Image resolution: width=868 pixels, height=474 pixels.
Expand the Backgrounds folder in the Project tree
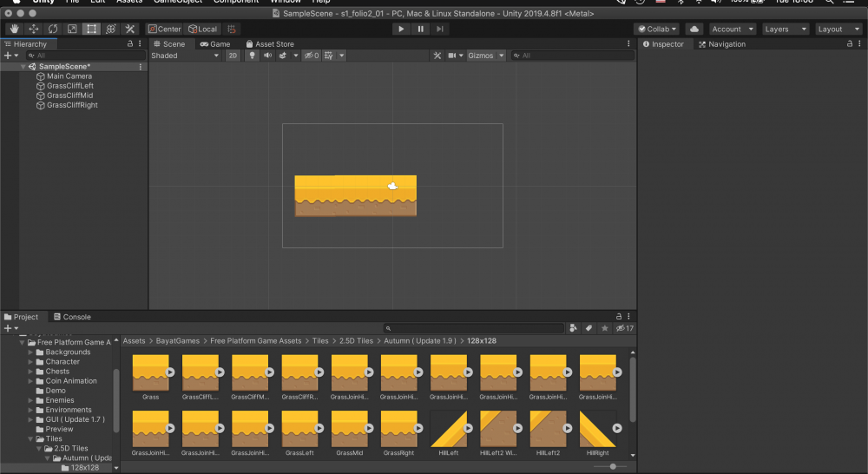pos(31,352)
